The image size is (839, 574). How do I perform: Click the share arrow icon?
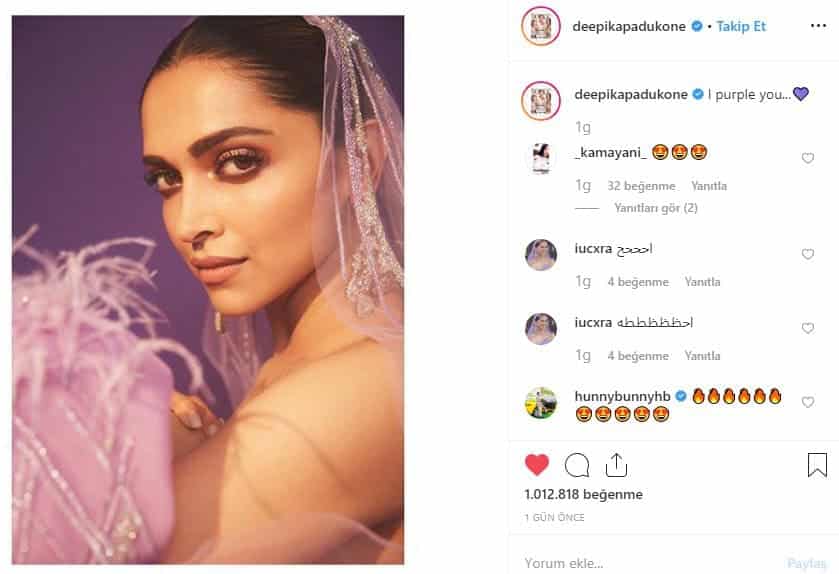tap(616, 465)
